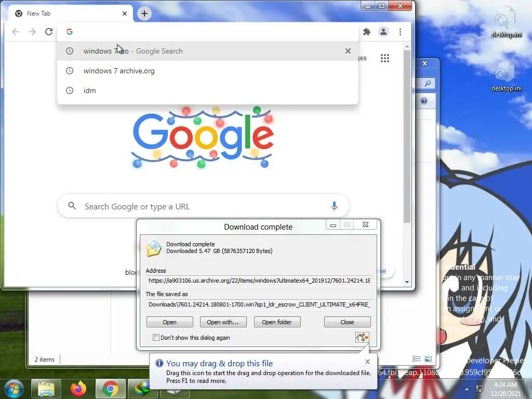Select 'windows 7 iso' search suggestion
532x399 pixels.
208,51
